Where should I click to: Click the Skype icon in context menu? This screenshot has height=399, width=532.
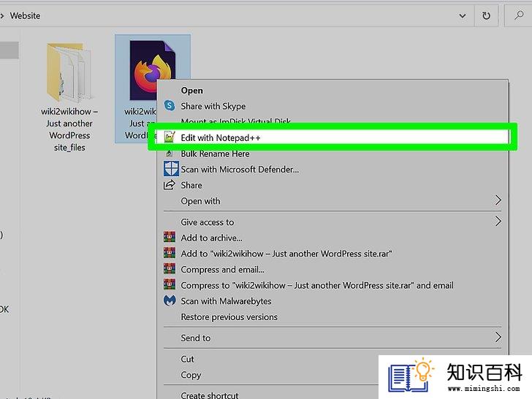click(x=170, y=106)
